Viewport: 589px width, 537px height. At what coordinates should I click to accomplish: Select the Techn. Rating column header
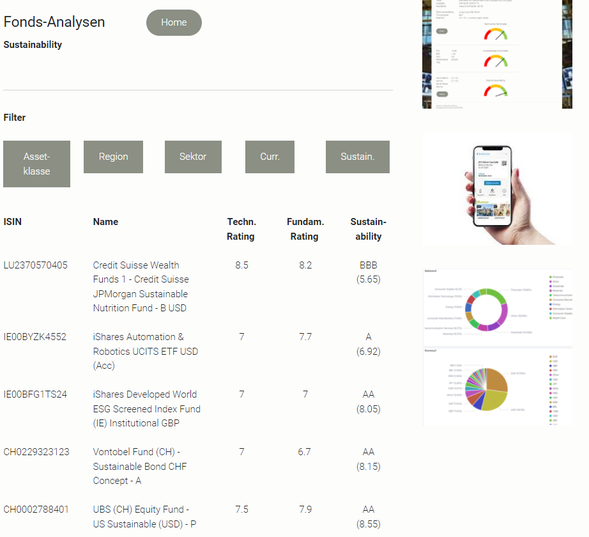pos(241,229)
